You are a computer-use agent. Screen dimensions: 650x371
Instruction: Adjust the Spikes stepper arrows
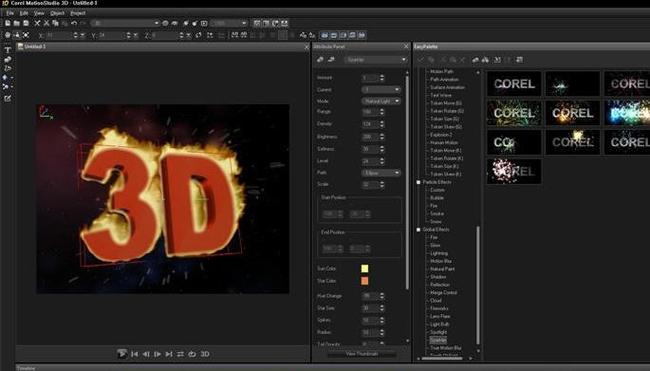[x=382, y=320]
